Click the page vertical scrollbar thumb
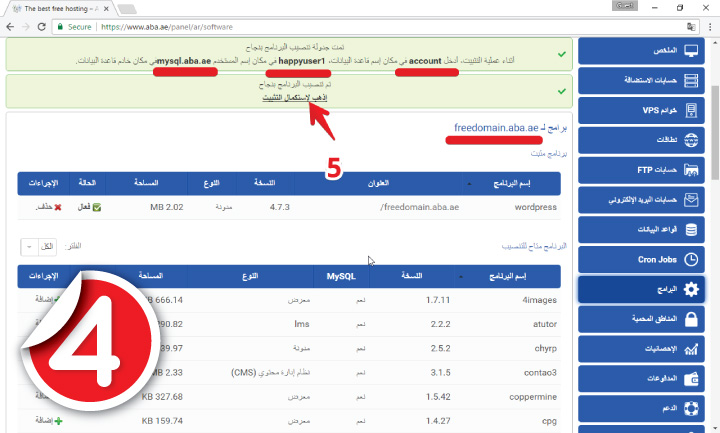The height and width of the screenshot is (433, 720). click(x=715, y=133)
